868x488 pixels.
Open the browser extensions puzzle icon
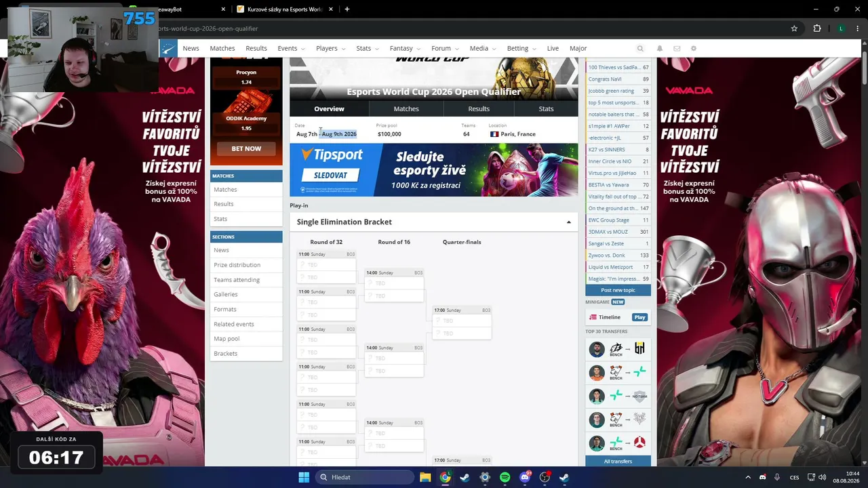pyautogui.click(x=817, y=28)
